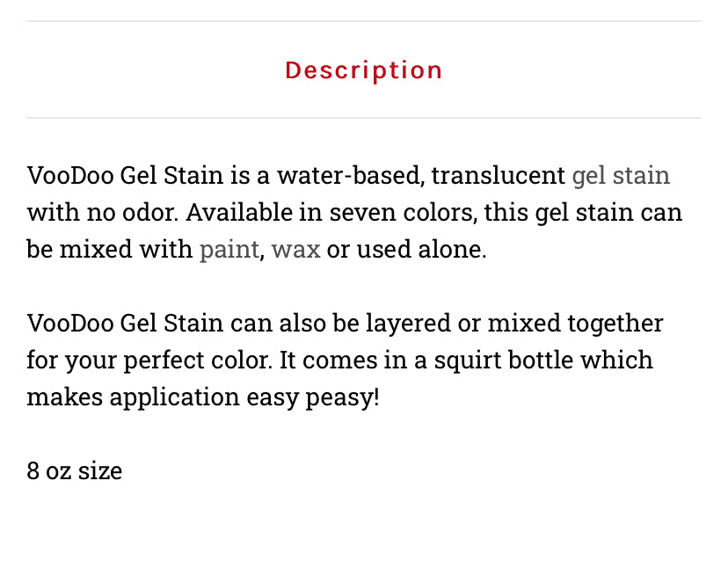Click the "8 oz size" text

(75, 471)
